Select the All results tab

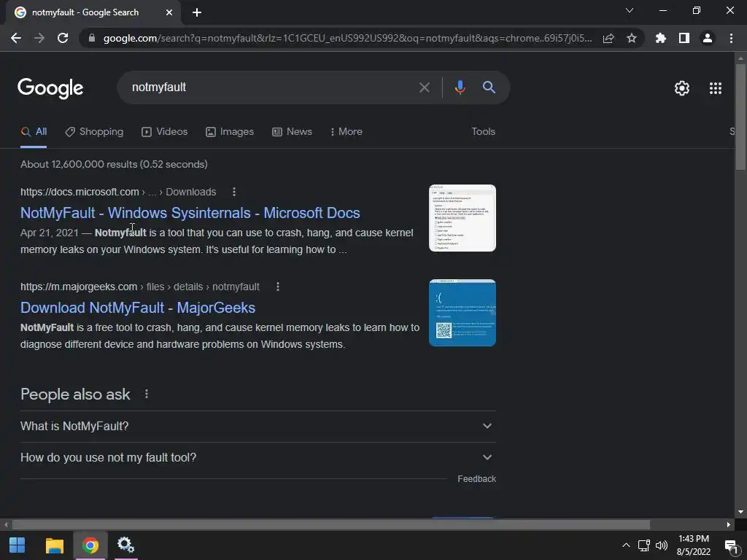(x=34, y=132)
